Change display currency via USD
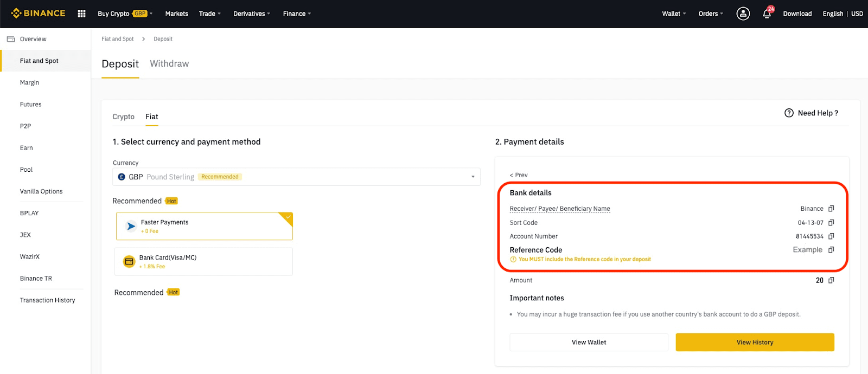This screenshot has height=374, width=868. click(857, 14)
